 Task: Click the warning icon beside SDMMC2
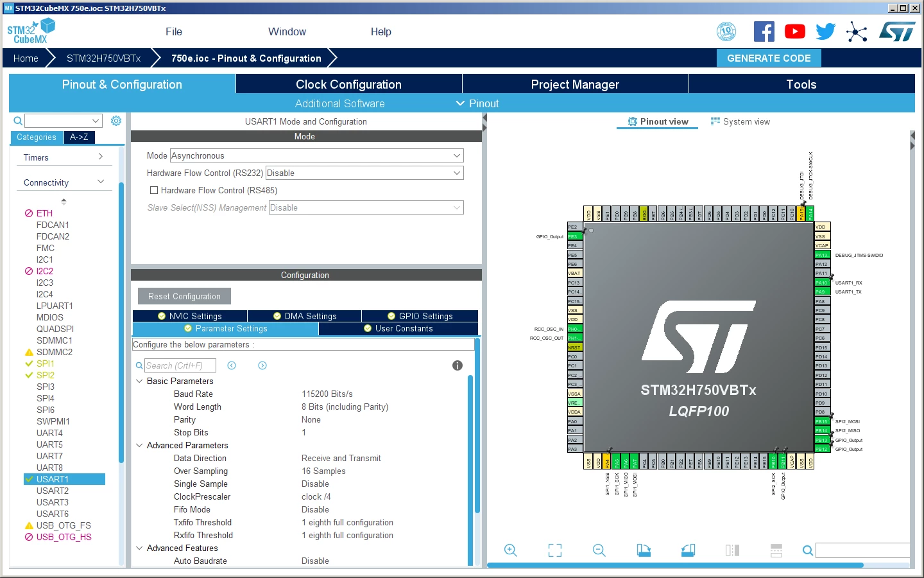point(29,352)
